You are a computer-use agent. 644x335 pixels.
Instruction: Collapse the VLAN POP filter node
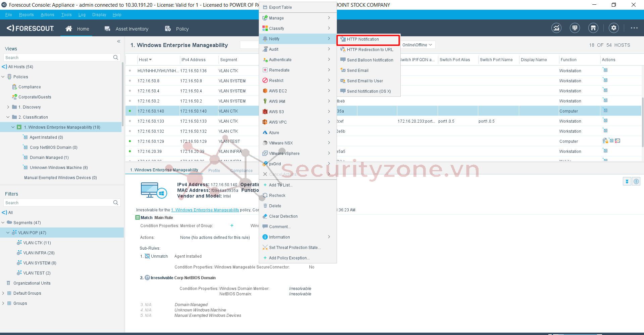(x=8, y=233)
